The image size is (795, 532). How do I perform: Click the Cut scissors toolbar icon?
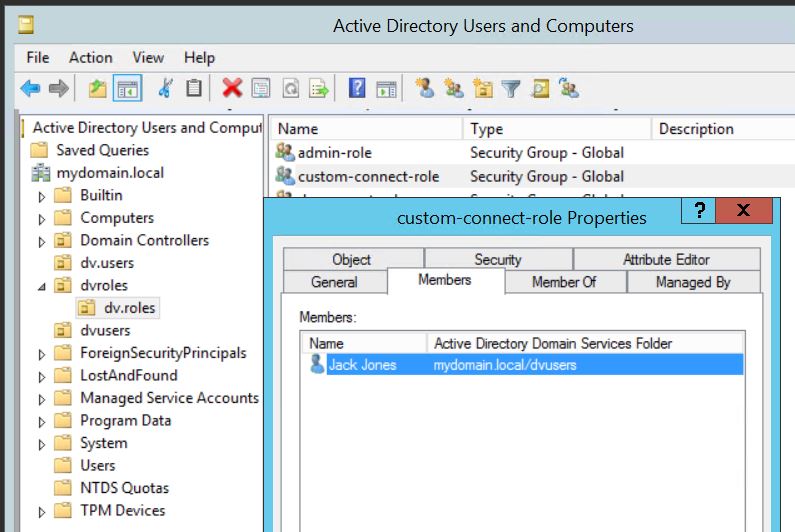[166, 89]
